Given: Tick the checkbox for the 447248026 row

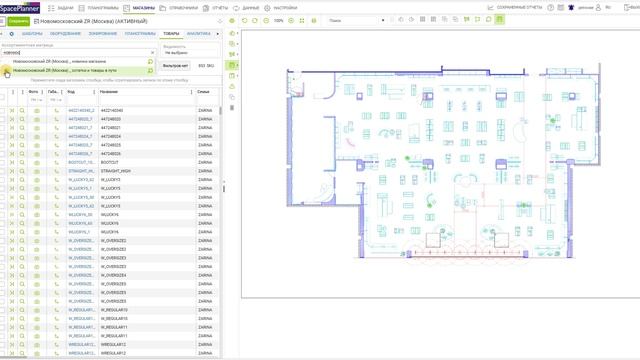Looking at the screenshot, I should (2, 154).
